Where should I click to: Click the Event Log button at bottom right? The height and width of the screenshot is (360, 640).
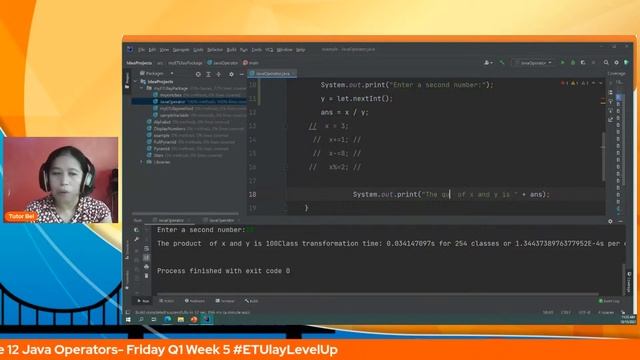click(x=609, y=301)
